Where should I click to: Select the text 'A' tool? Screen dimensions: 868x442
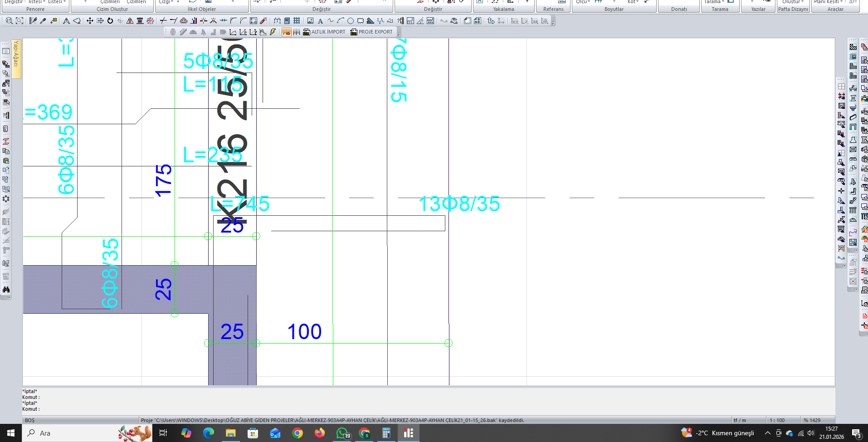coord(320,21)
